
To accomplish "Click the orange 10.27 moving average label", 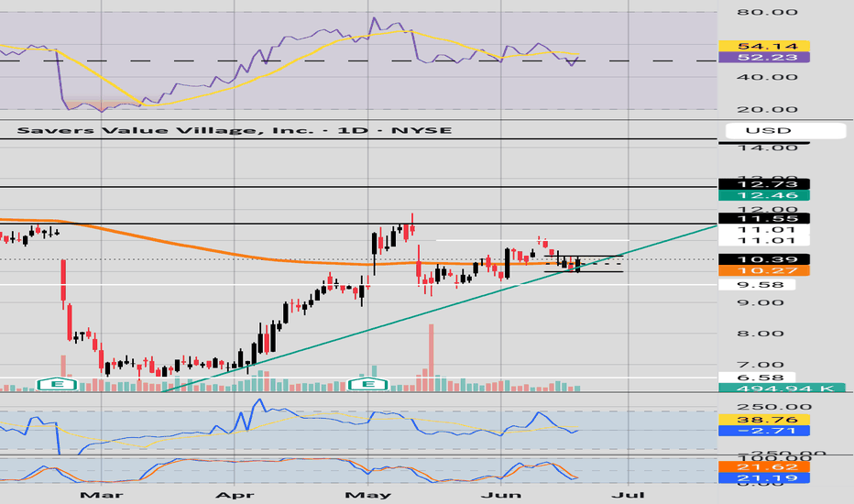I will click(764, 271).
